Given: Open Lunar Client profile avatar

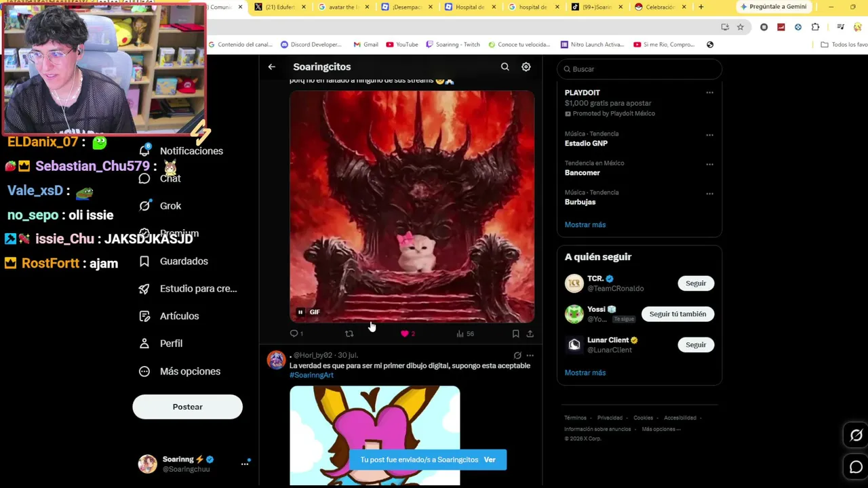Looking at the screenshot, I should 574,345.
